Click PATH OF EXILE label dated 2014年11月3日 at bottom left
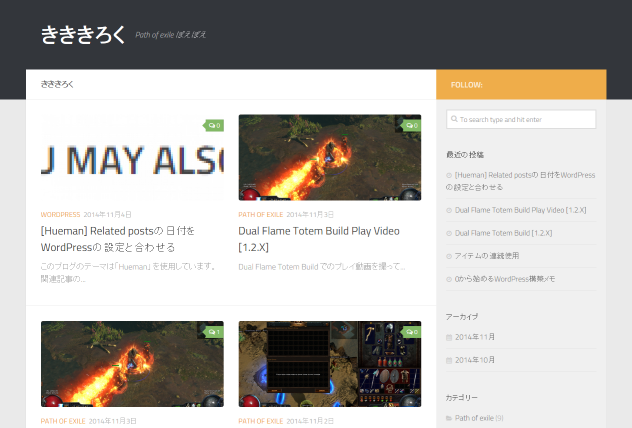The image size is (632, 428). click(63, 421)
